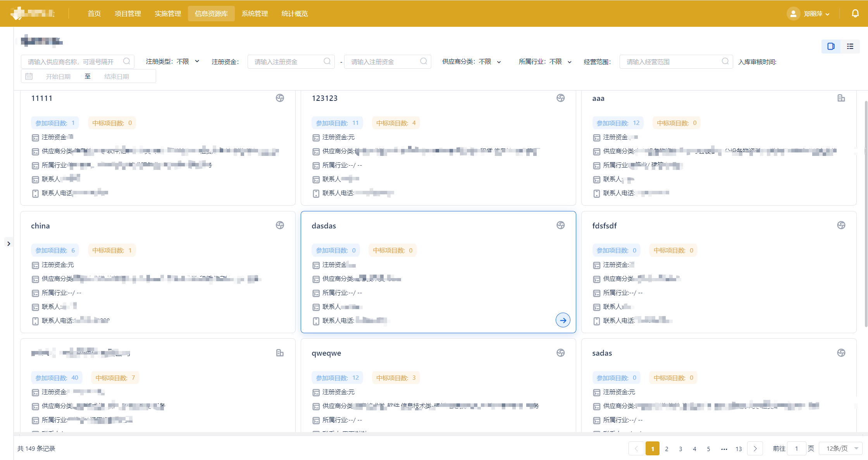Click the globe icon on card 123123

point(560,98)
